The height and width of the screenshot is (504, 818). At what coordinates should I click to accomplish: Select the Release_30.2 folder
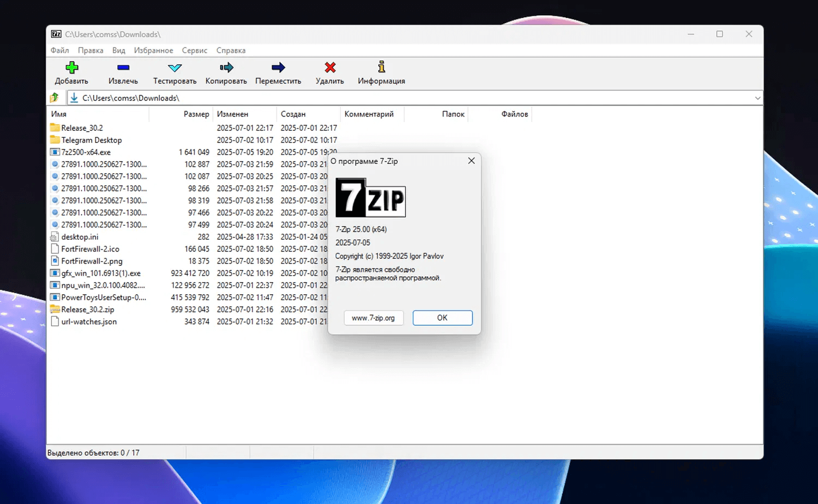(x=82, y=128)
